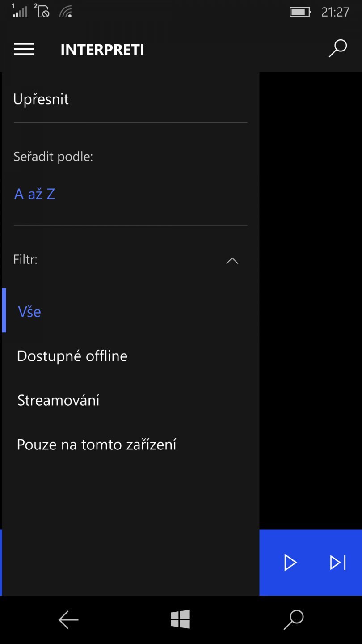Viewport: 362px width, 644px height.
Task: Switch filter to Streamování
Action: pos(58,400)
